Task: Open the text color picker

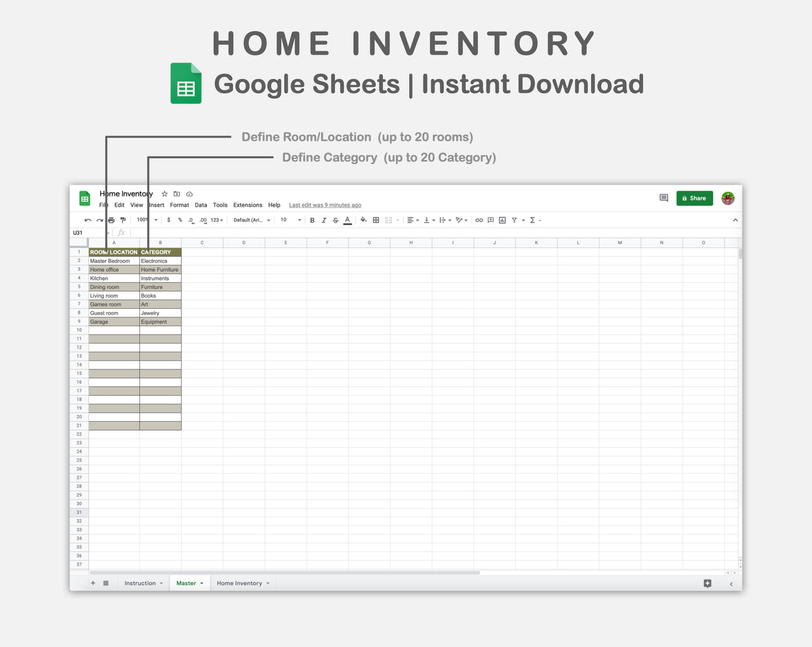Action: (x=347, y=220)
